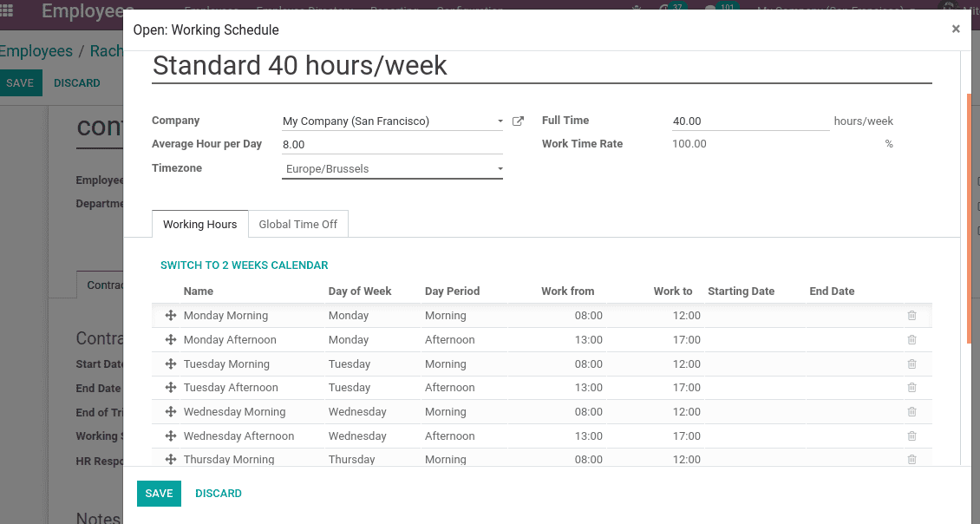This screenshot has width=980, height=524.
Task: Save the working schedule dialog
Action: click(159, 494)
